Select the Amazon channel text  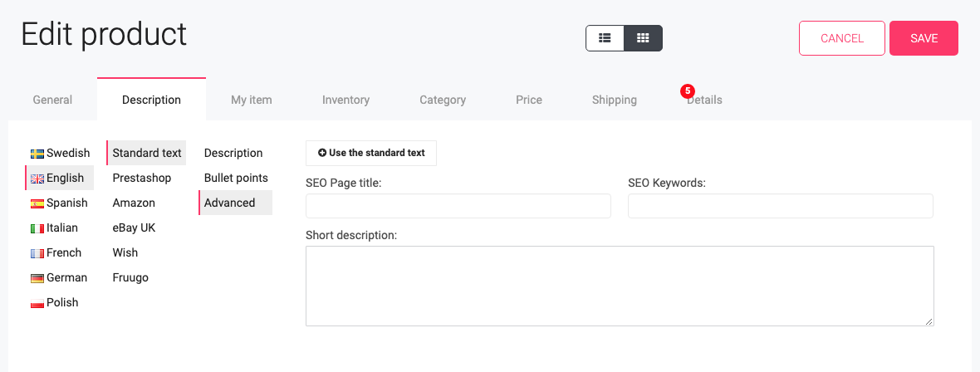[x=134, y=203]
